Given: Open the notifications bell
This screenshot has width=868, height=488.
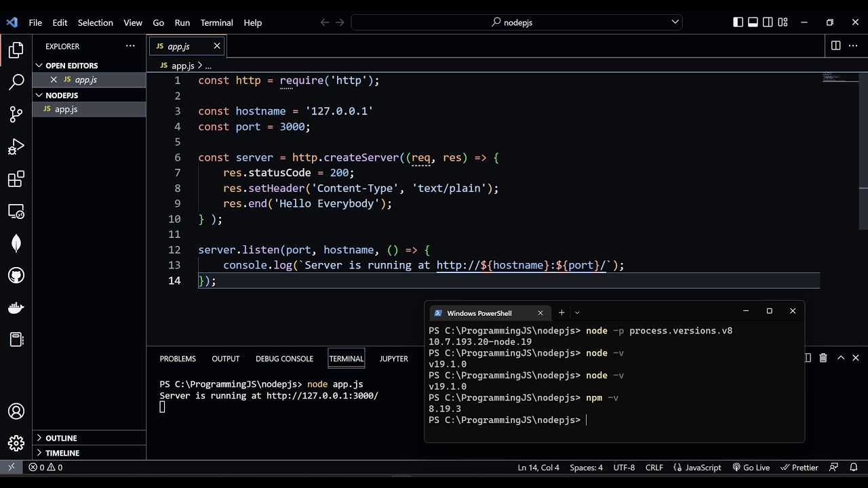Looking at the screenshot, I should click(x=853, y=467).
